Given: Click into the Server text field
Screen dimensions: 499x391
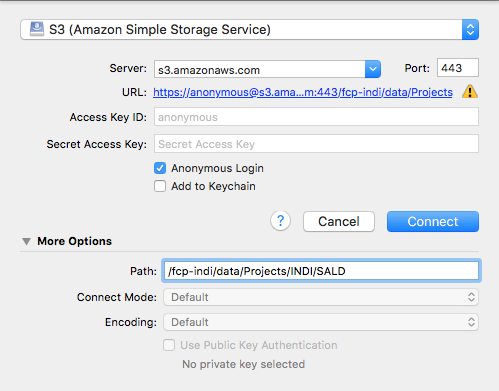Looking at the screenshot, I should (x=260, y=69).
